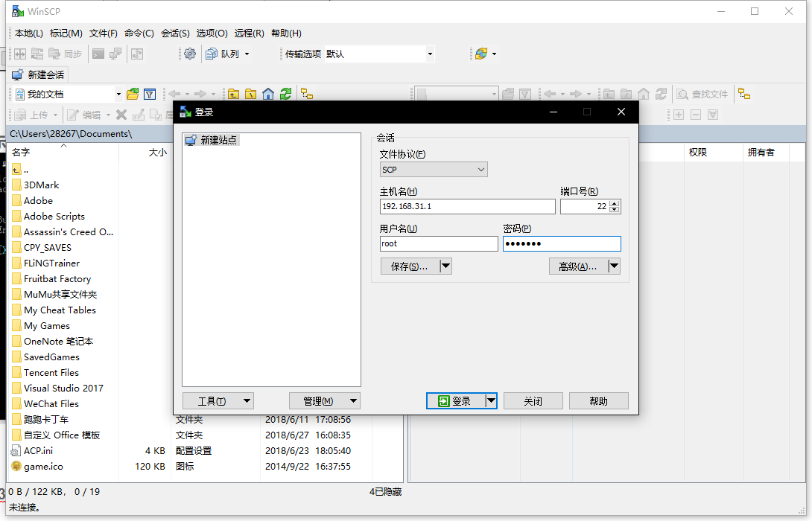Open the login button dropdown arrow

tap(491, 401)
